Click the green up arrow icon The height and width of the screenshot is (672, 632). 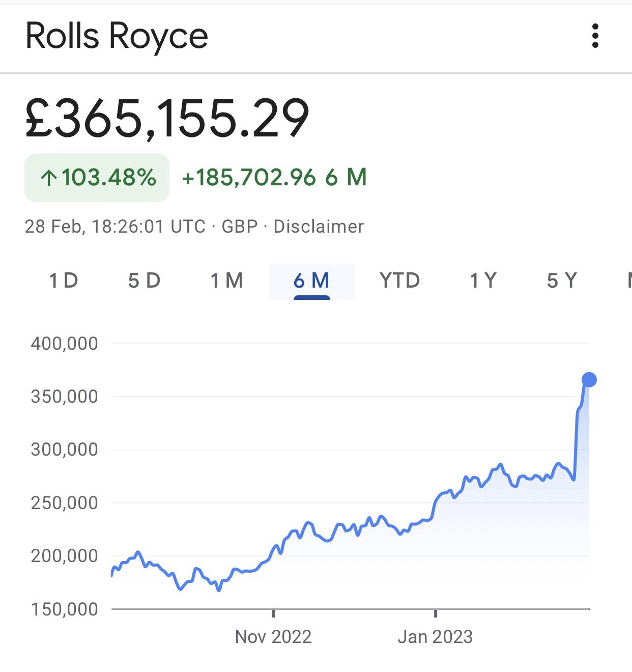pyautogui.click(x=48, y=178)
